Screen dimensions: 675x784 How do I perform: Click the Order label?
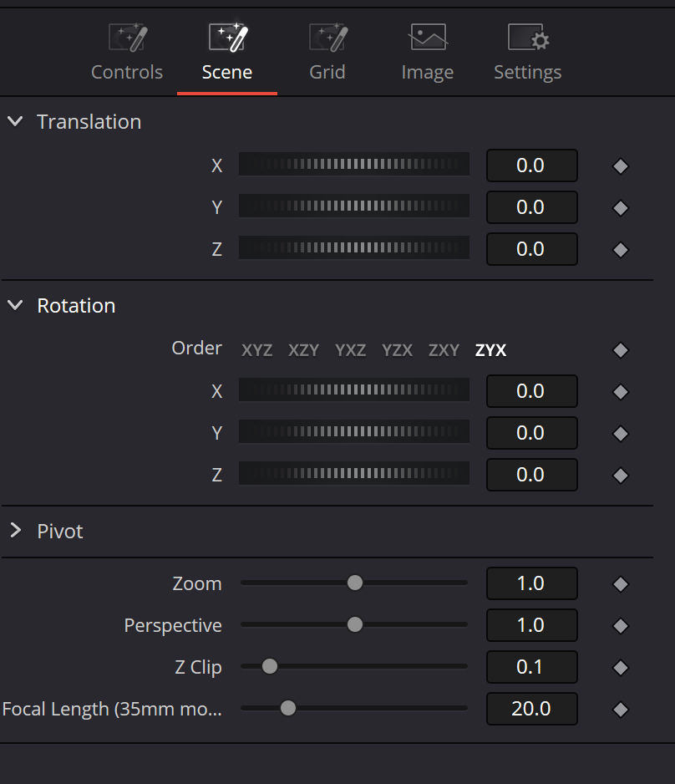(196, 348)
